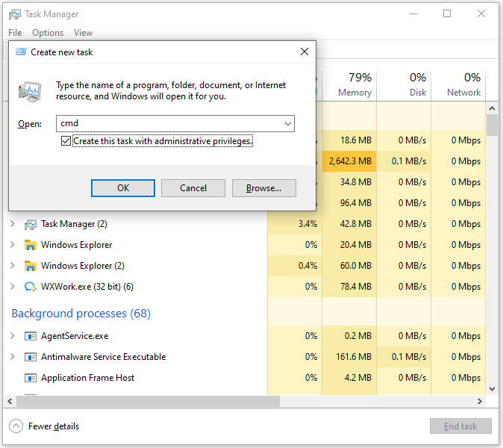
Task: Click the Task Manager (2) process icon
Action: tap(31, 224)
